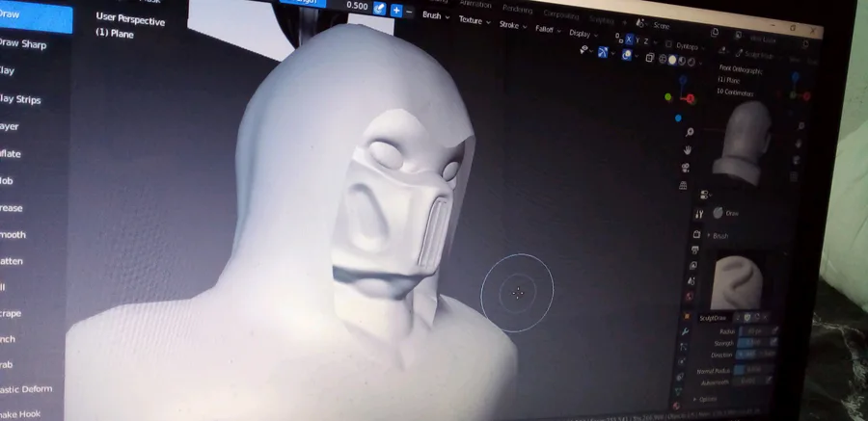Expand the Options panel
Image resolution: width=868 pixels, height=421 pixels.
[x=705, y=399]
